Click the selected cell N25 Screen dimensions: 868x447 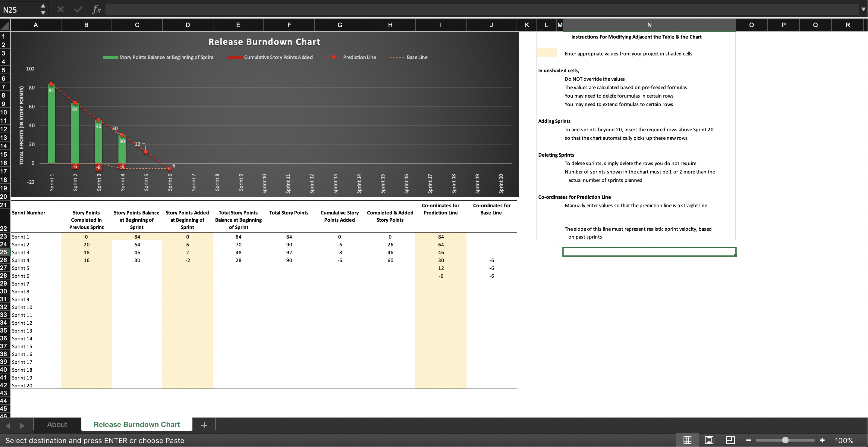649,252
